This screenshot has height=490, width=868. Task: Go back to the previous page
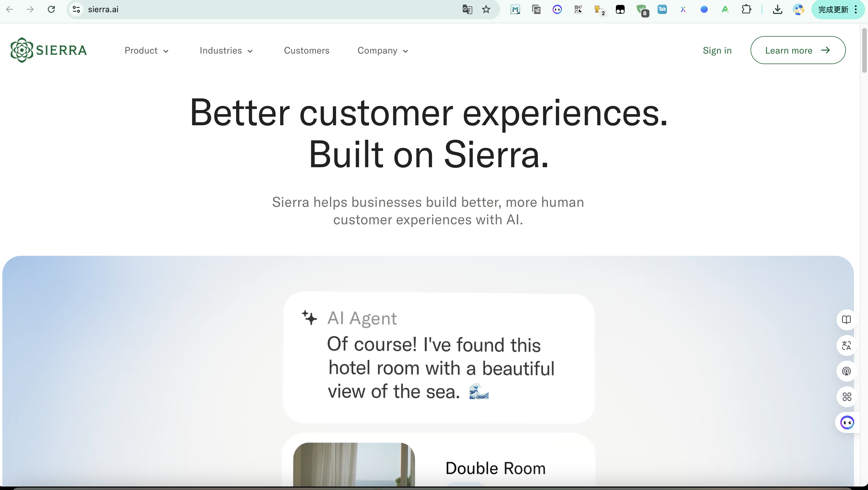click(9, 9)
